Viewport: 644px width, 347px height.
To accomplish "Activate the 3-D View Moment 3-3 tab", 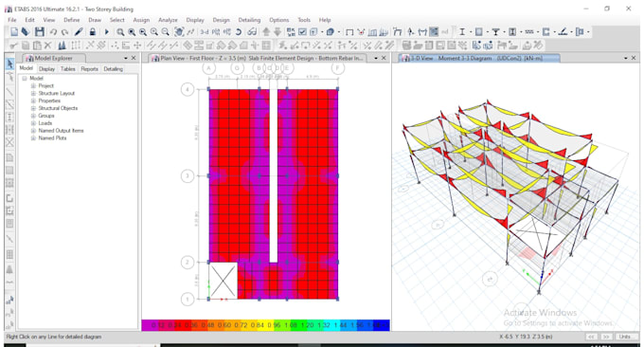I will [x=479, y=58].
